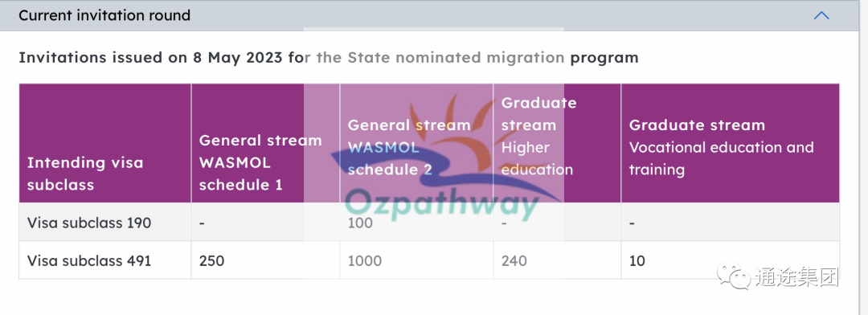Screen dimensions: 868x315
Task: Click the 10 Vocational education value
Action: pyautogui.click(x=637, y=260)
